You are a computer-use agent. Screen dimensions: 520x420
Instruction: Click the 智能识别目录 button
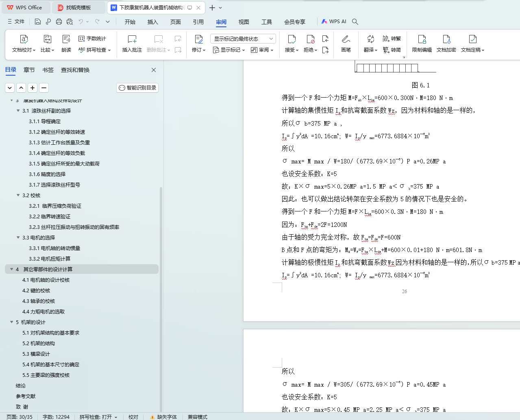tap(137, 87)
